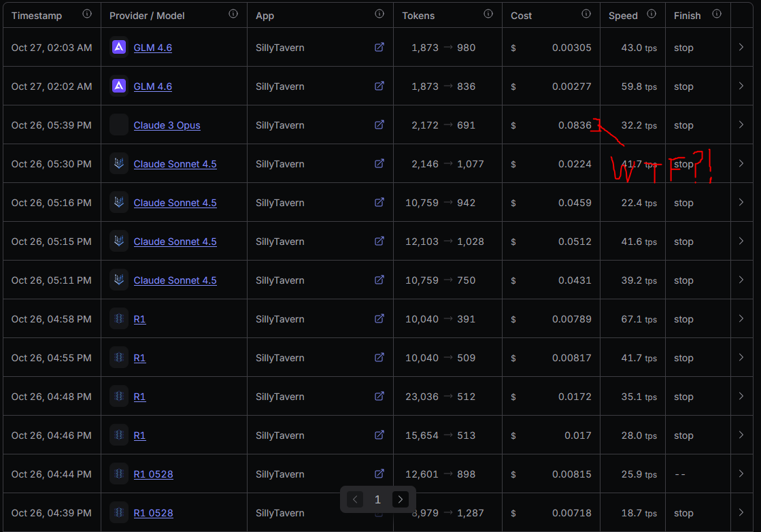
Task: Expand details chevron for 04:44 PM row
Action: (741, 473)
